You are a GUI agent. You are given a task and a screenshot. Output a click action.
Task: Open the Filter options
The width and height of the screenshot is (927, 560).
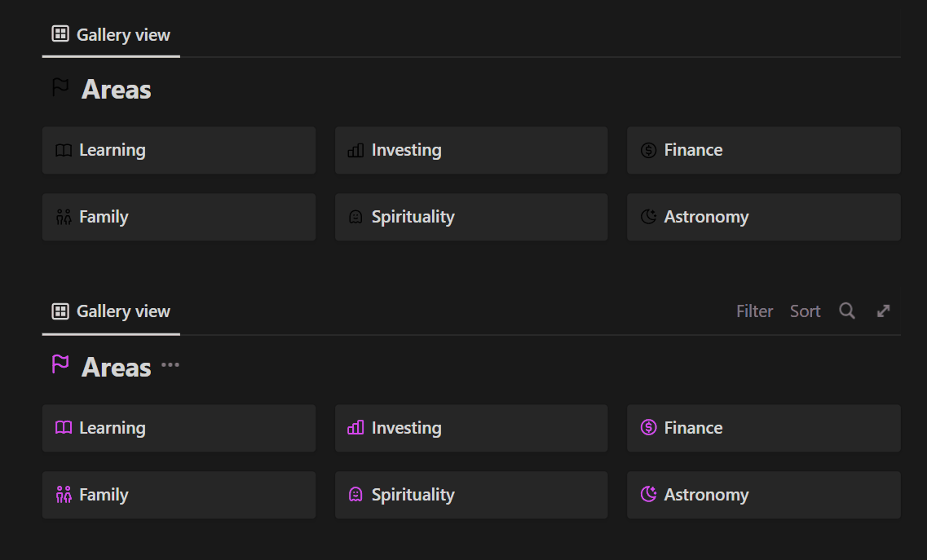coord(754,311)
